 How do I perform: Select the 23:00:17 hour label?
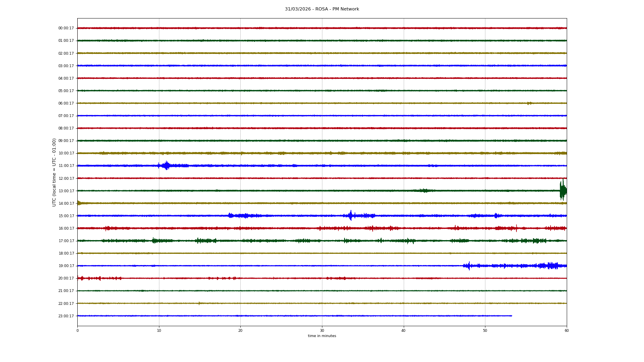(x=66, y=316)
